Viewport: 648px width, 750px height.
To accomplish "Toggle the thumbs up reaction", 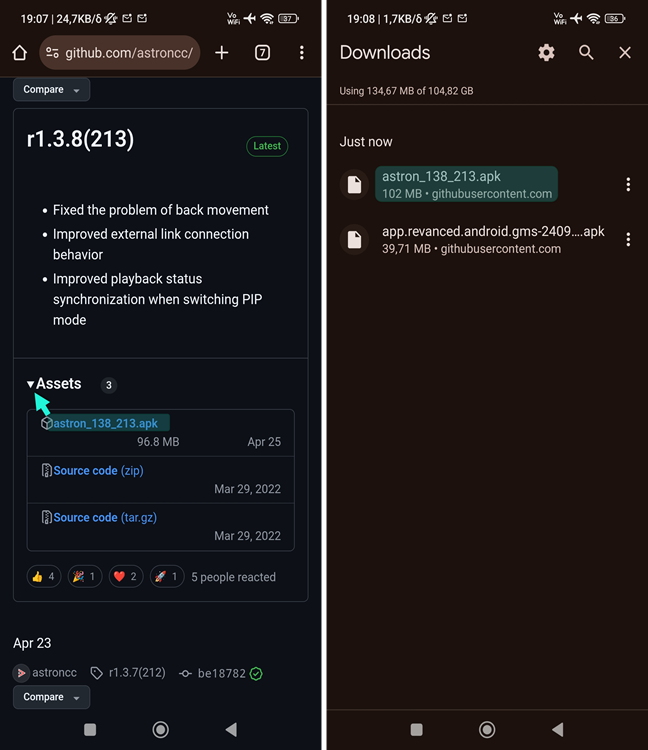I will point(44,577).
